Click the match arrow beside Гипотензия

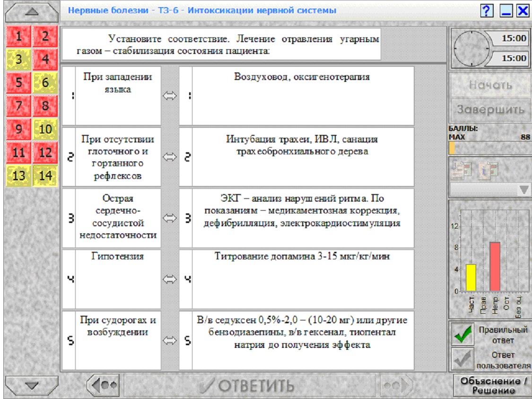[170, 279]
